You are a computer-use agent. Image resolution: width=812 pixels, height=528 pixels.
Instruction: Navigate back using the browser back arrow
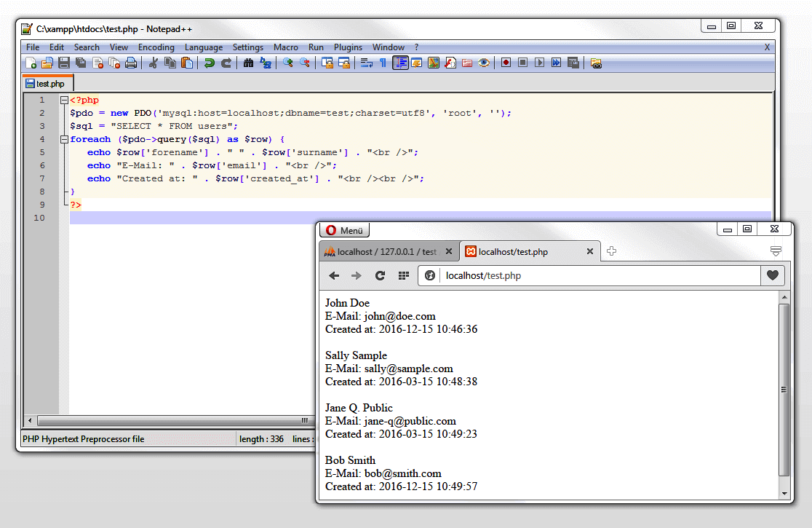[334, 276]
